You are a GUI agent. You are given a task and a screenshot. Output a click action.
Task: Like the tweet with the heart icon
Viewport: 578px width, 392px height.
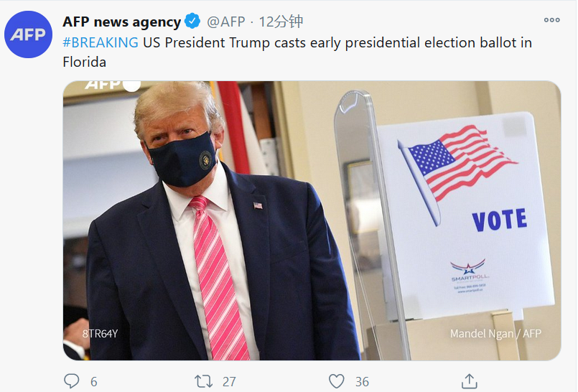point(336,381)
